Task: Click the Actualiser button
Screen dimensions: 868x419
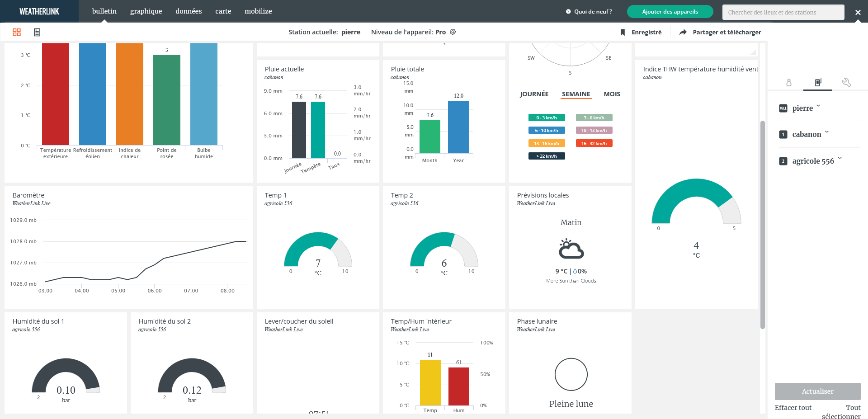Action: point(817,391)
